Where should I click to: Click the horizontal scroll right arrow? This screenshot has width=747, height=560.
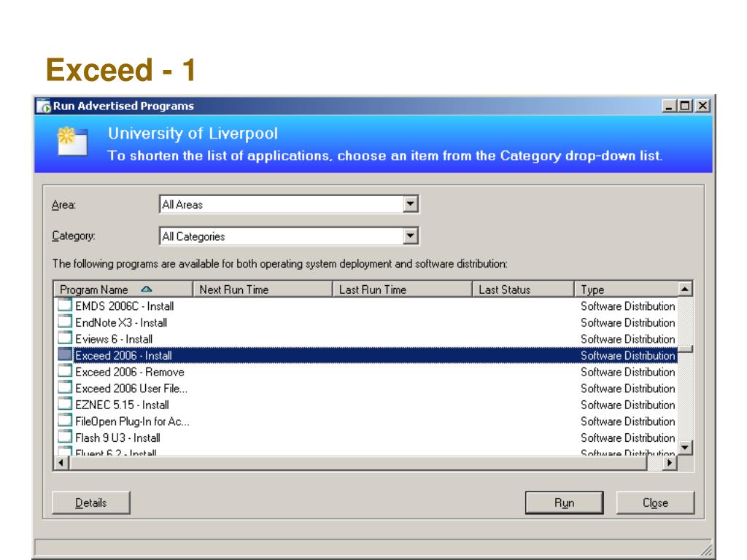pos(670,462)
